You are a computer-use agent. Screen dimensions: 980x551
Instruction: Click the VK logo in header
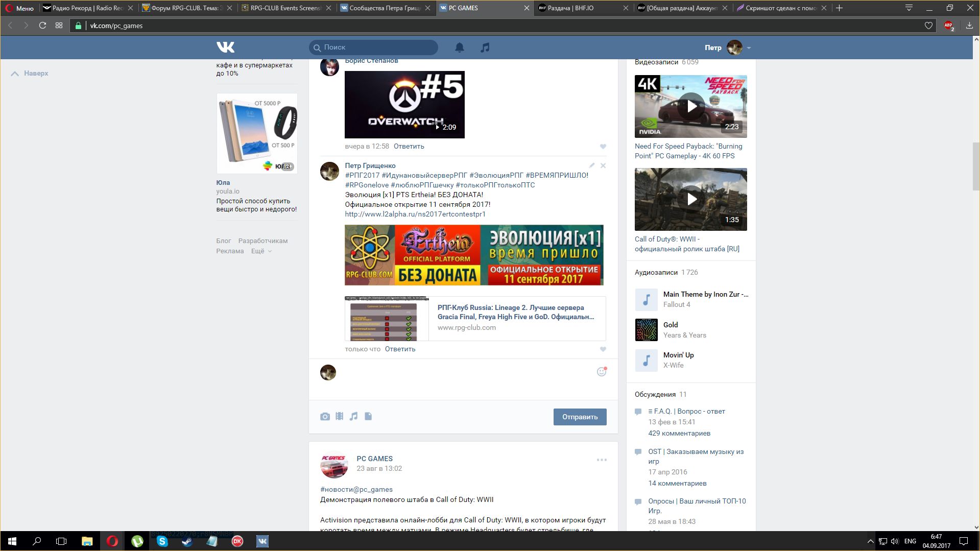pos(225,47)
